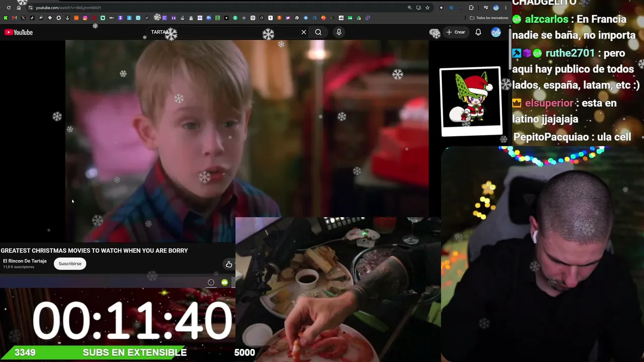This screenshot has width=644, height=362.
Task: Open the YouTube account avatar menu
Action: [496, 32]
